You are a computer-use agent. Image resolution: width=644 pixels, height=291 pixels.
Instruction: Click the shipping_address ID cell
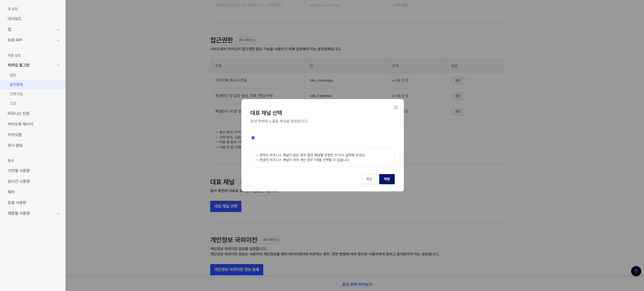(324, 5)
